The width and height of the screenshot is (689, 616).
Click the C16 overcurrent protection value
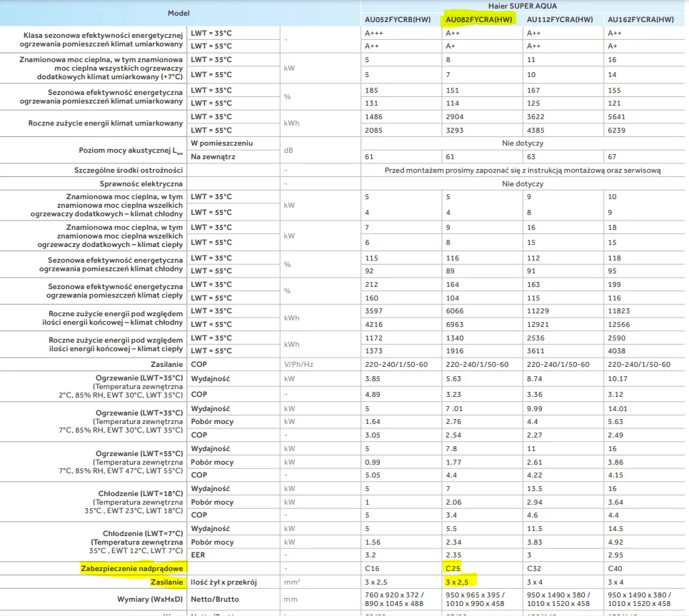coord(372,568)
